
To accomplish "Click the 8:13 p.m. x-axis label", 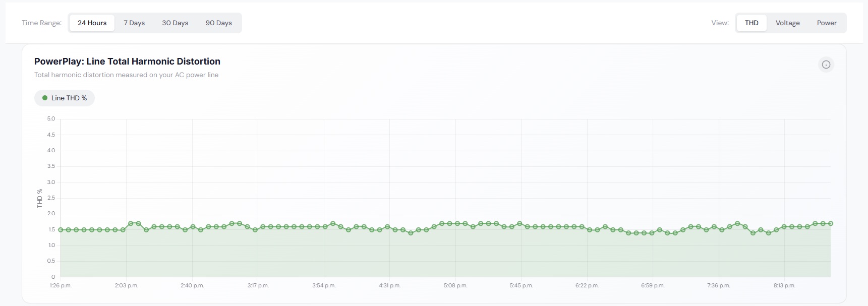I will [x=784, y=286].
